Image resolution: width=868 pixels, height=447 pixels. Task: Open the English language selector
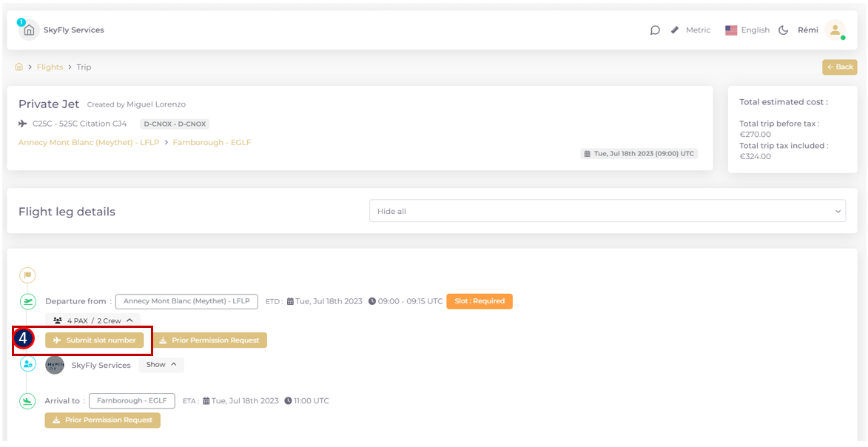point(747,30)
